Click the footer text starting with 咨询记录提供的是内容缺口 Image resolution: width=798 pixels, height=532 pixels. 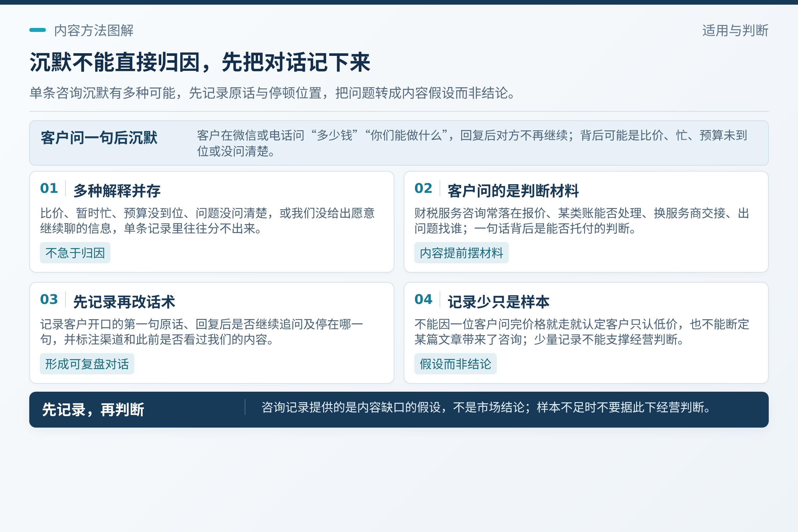coord(486,407)
